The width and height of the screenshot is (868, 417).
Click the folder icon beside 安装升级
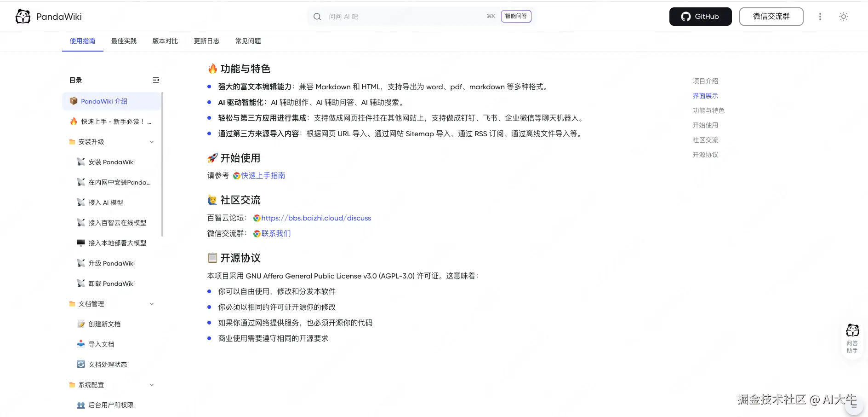[72, 142]
